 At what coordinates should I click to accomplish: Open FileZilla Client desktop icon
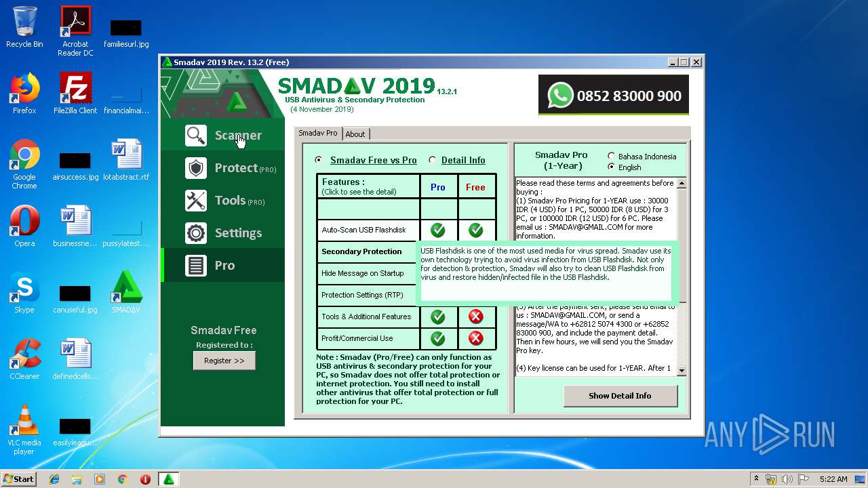coord(75,94)
